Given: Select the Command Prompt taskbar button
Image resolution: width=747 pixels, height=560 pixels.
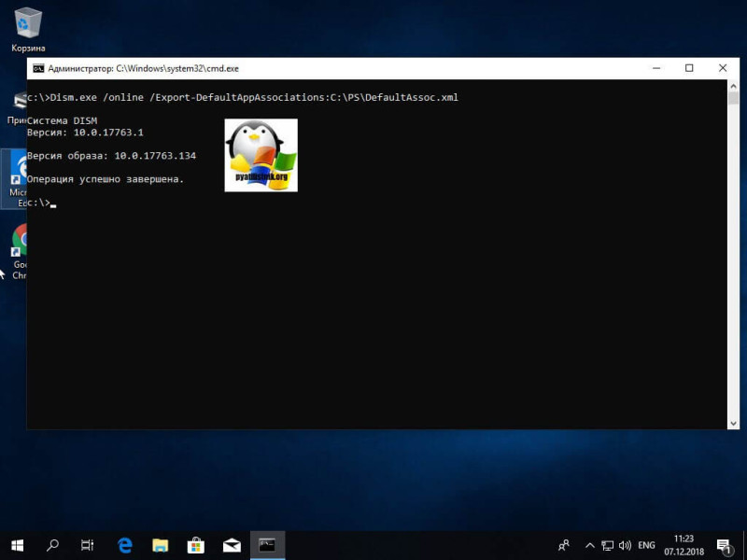Looking at the screenshot, I should click(x=267, y=545).
